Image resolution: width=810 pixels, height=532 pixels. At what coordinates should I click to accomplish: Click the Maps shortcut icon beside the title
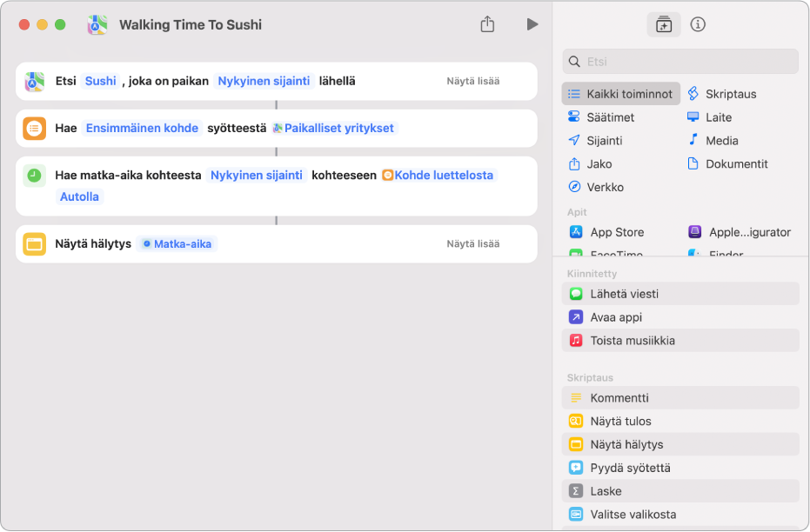pyautogui.click(x=97, y=25)
